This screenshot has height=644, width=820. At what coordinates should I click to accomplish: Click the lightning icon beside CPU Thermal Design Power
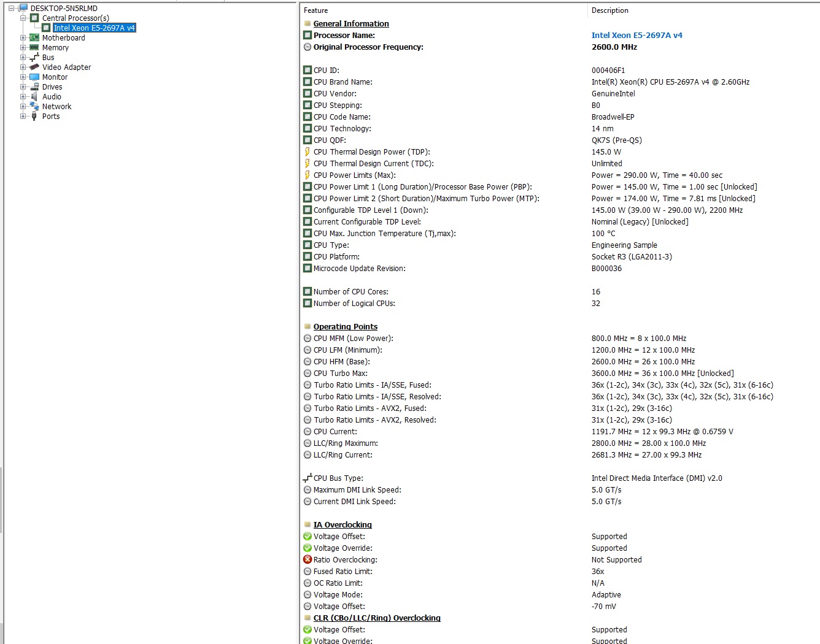pos(307,152)
